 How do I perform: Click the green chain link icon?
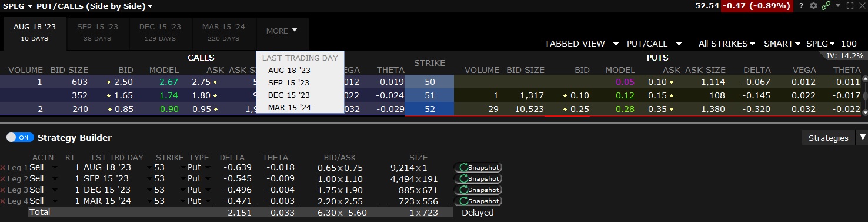coord(826,6)
